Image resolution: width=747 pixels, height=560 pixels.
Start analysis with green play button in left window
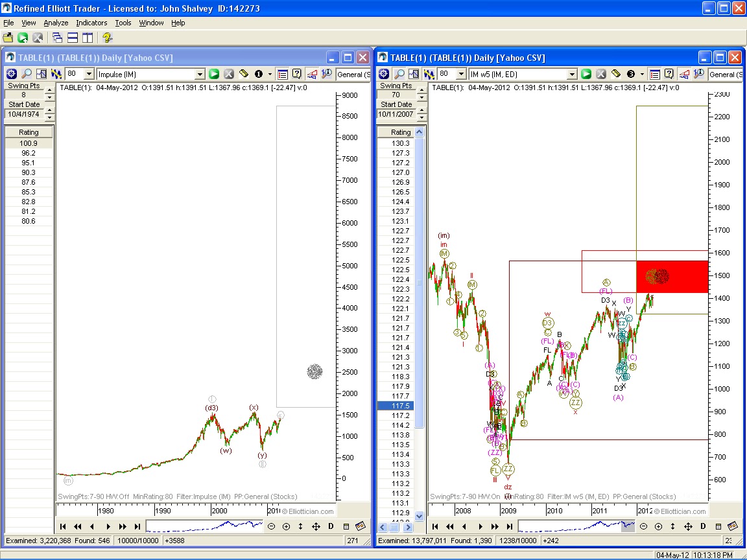214,74
